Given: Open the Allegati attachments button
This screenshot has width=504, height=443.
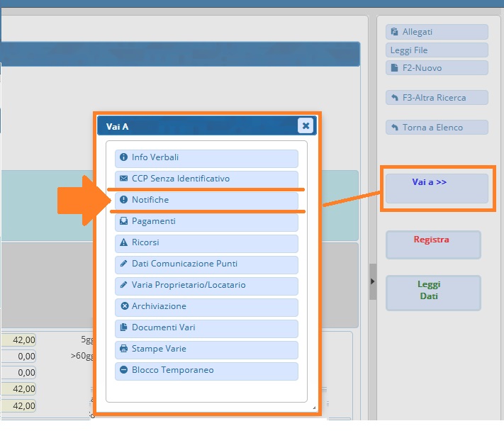Looking at the screenshot, I should pyautogui.click(x=437, y=32).
